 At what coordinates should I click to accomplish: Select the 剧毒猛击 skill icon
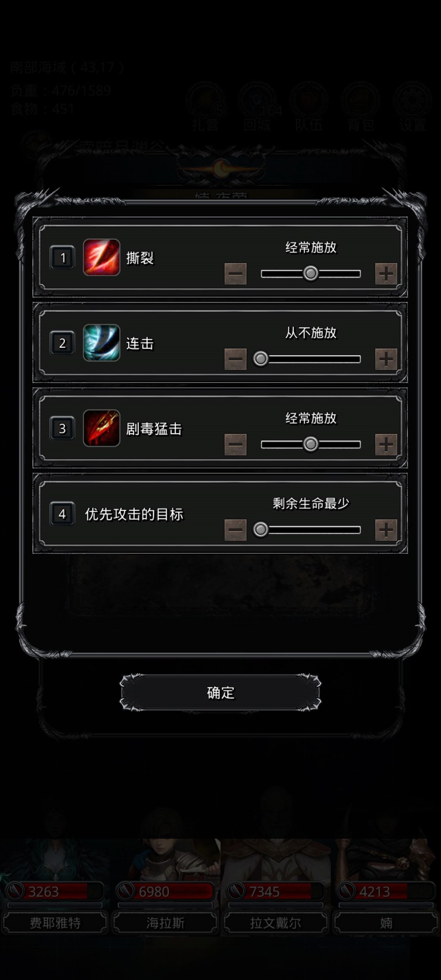(x=101, y=428)
